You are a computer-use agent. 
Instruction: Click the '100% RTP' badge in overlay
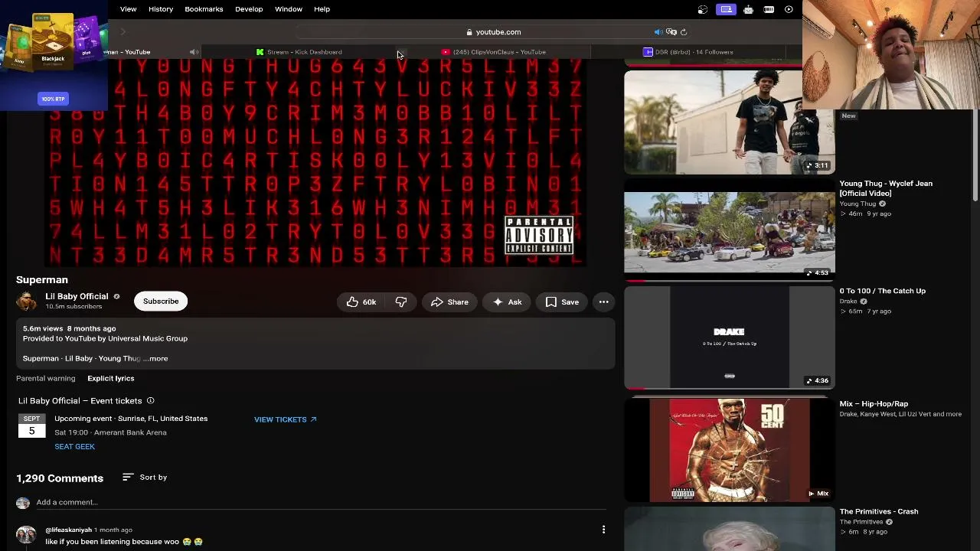[54, 99]
